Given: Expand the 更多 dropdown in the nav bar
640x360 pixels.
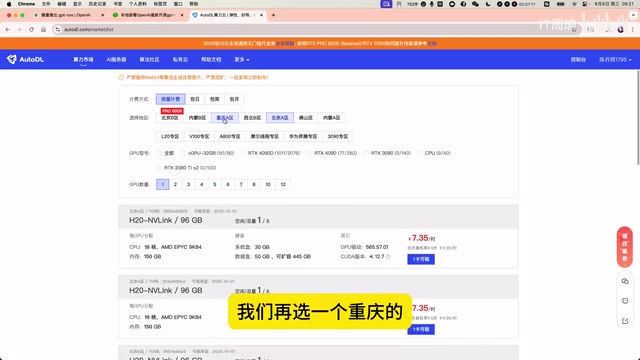Looking at the screenshot, I should click(x=242, y=60).
